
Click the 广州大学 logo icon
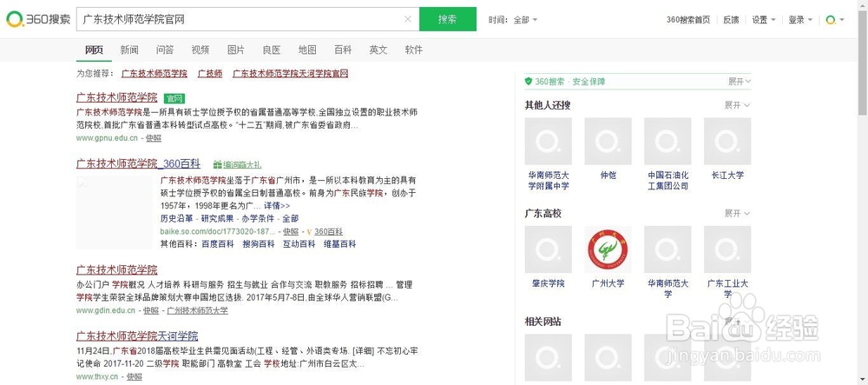608,249
